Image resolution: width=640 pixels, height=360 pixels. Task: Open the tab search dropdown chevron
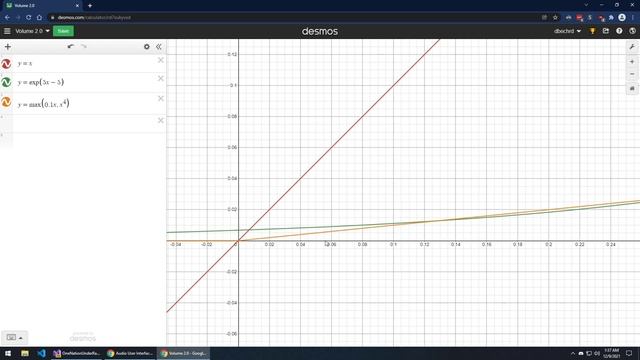tap(587, 5)
